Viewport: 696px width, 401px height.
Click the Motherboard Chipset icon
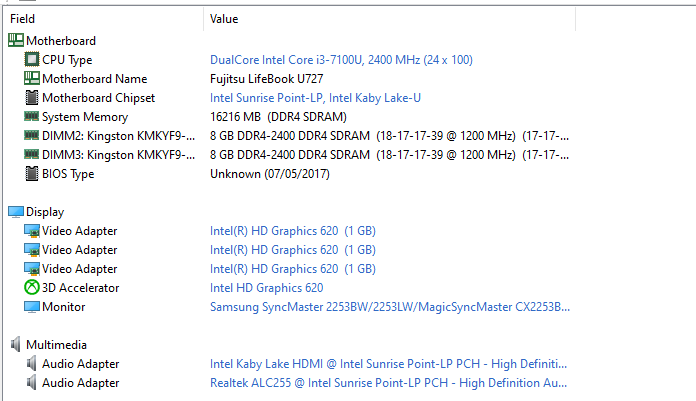click(32, 97)
